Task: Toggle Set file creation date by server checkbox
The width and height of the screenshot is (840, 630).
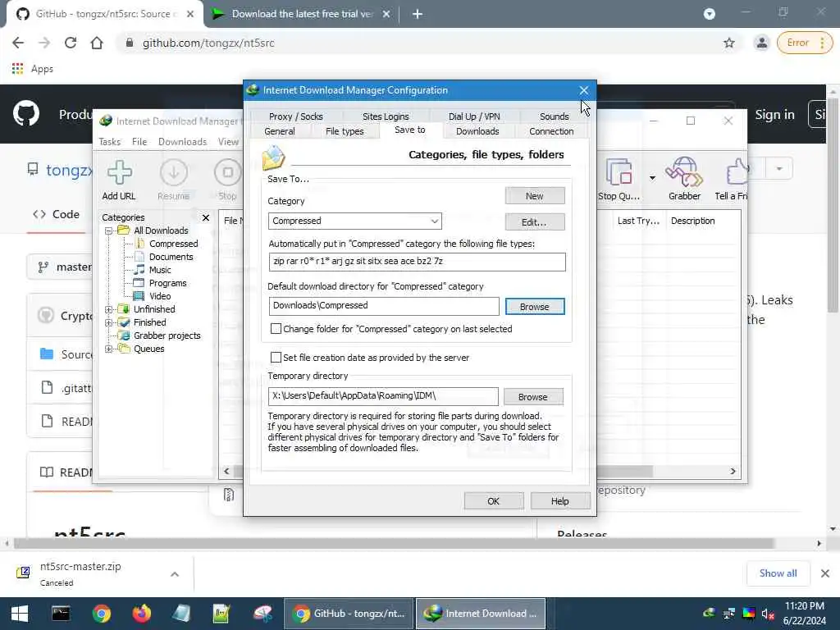Action: (276, 358)
